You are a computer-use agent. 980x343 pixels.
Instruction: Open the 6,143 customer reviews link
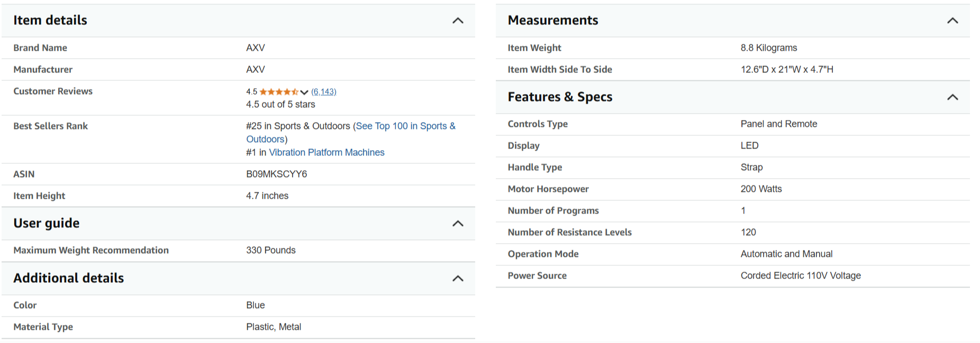[323, 92]
